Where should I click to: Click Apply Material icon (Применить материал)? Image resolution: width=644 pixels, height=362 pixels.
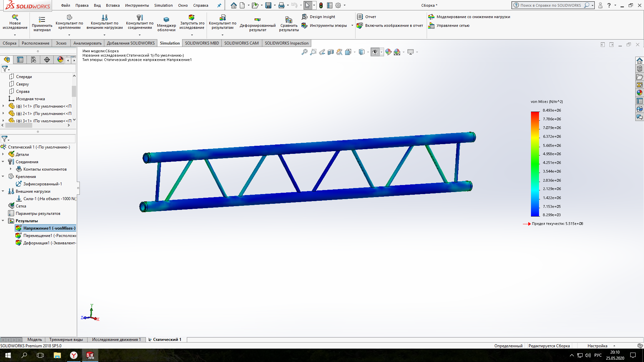click(42, 19)
